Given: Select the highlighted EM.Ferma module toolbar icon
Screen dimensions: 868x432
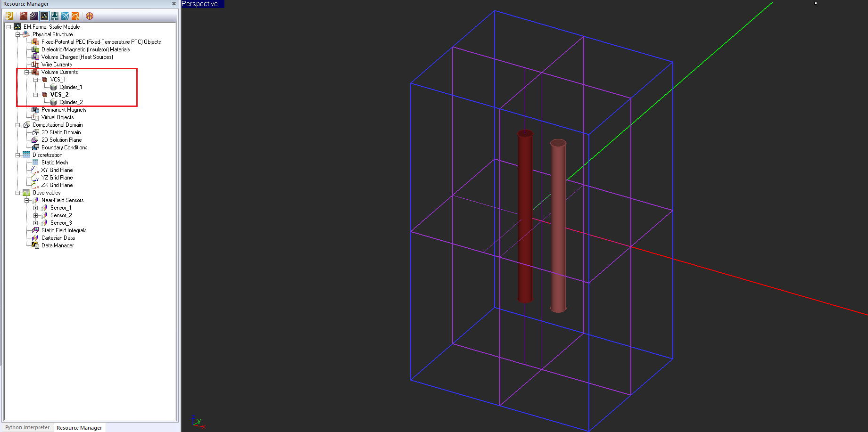Looking at the screenshot, I should point(44,16).
